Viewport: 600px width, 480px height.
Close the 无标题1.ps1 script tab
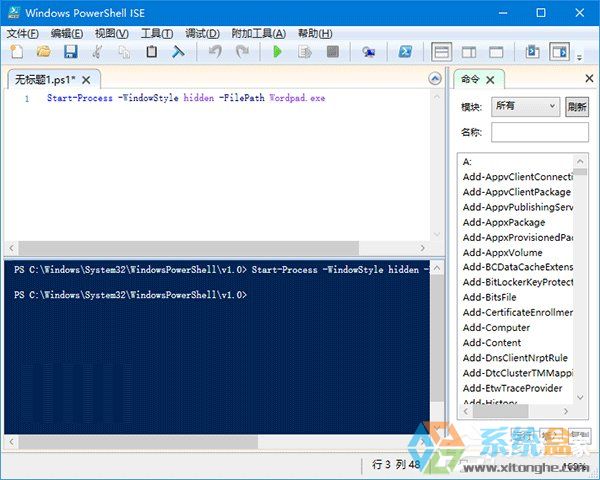[x=86, y=80]
